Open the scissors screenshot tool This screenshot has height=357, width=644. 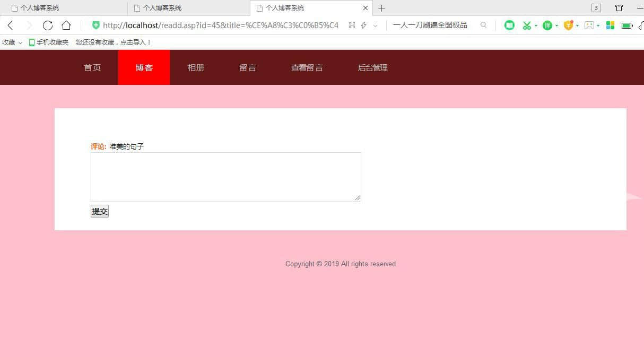pos(526,25)
